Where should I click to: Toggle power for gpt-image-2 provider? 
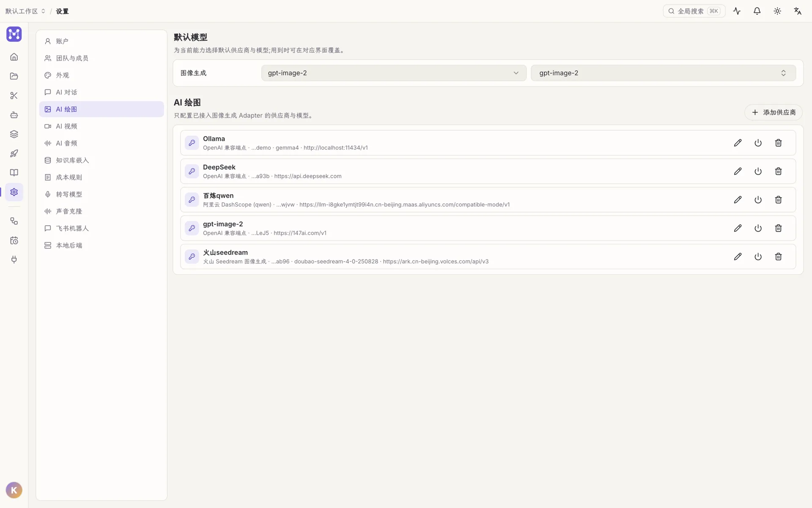[758, 228]
